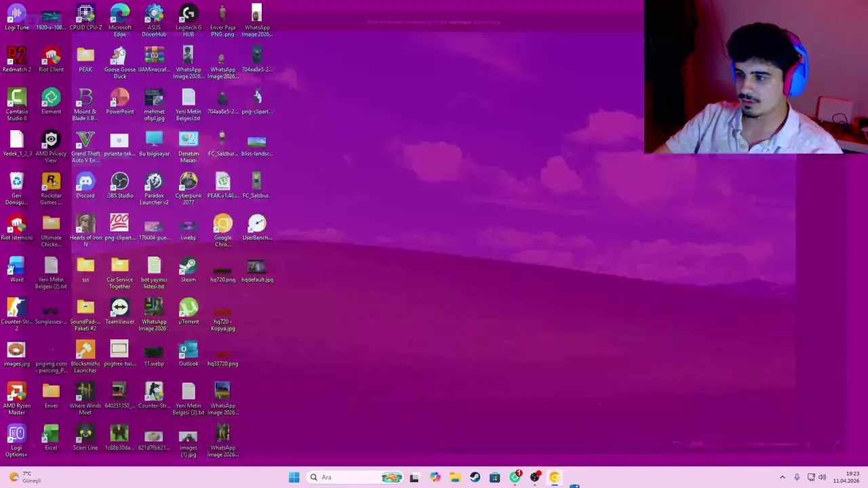This screenshot has height=488, width=868.
Task: Open Google Chrome desktop shortcut
Action: click(x=222, y=231)
